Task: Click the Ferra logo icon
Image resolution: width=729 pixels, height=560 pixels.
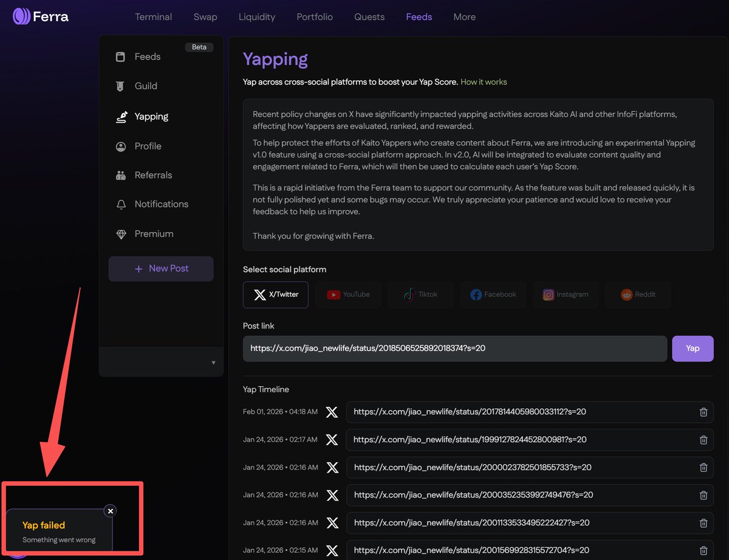Action: (22, 16)
